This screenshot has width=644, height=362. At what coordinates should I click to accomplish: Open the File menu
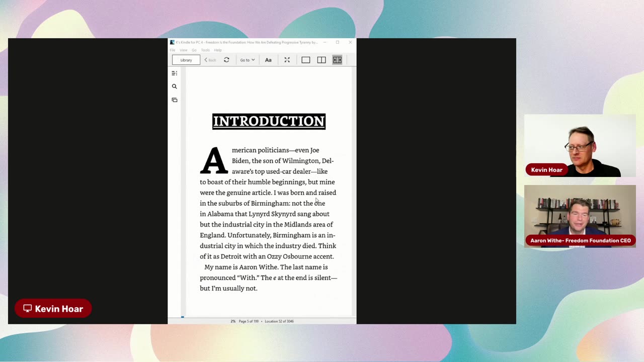pyautogui.click(x=172, y=50)
